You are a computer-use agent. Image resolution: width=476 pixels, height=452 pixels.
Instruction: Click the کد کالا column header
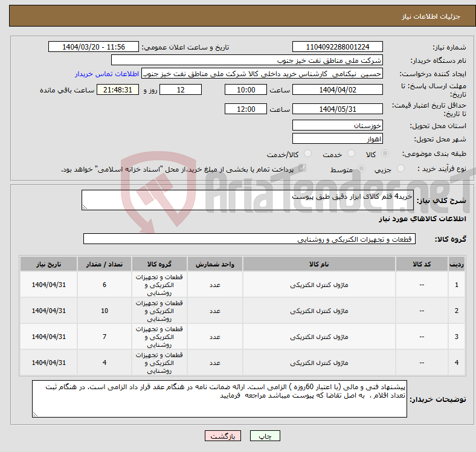click(x=422, y=264)
